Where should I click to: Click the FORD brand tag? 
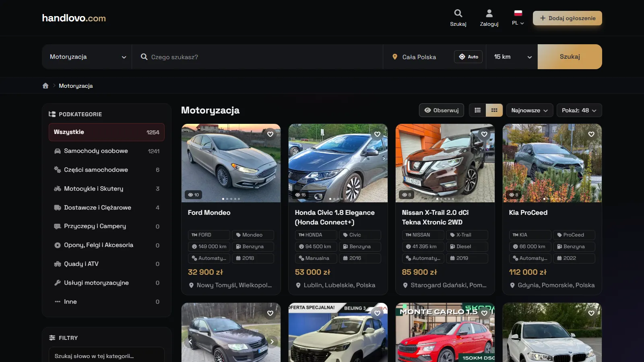point(209,235)
